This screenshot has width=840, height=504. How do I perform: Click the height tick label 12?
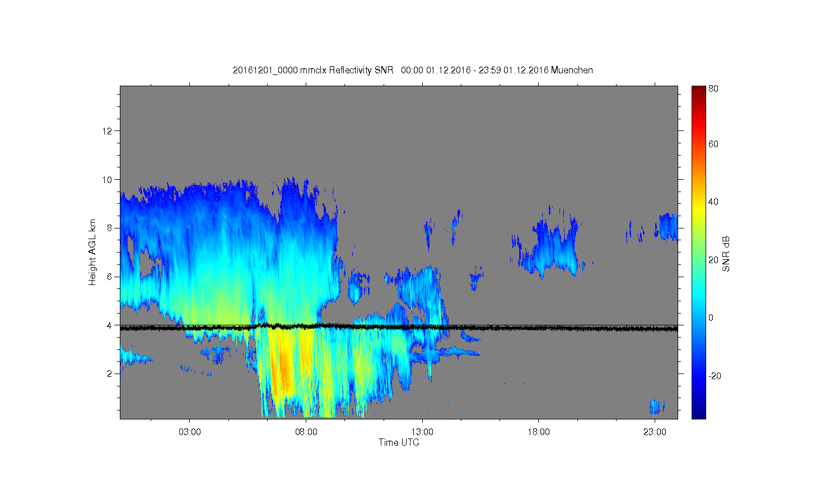coord(109,131)
